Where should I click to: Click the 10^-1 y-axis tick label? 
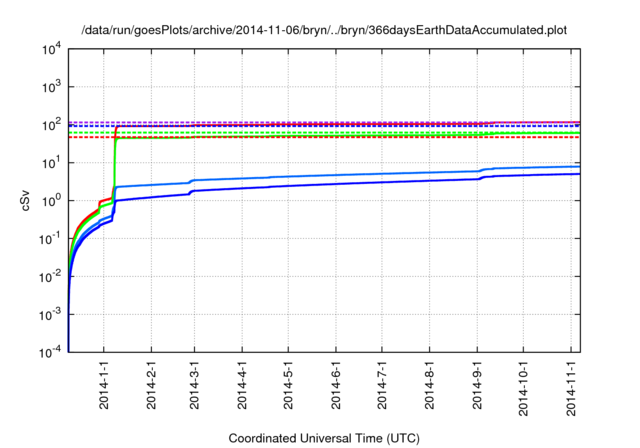pyautogui.click(x=51, y=239)
